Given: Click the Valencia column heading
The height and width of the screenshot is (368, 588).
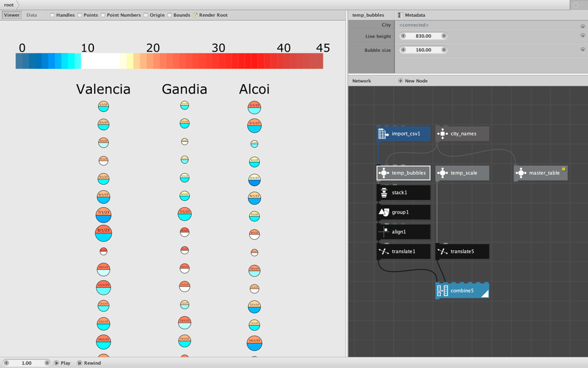Looking at the screenshot, I should coord(103,89).
